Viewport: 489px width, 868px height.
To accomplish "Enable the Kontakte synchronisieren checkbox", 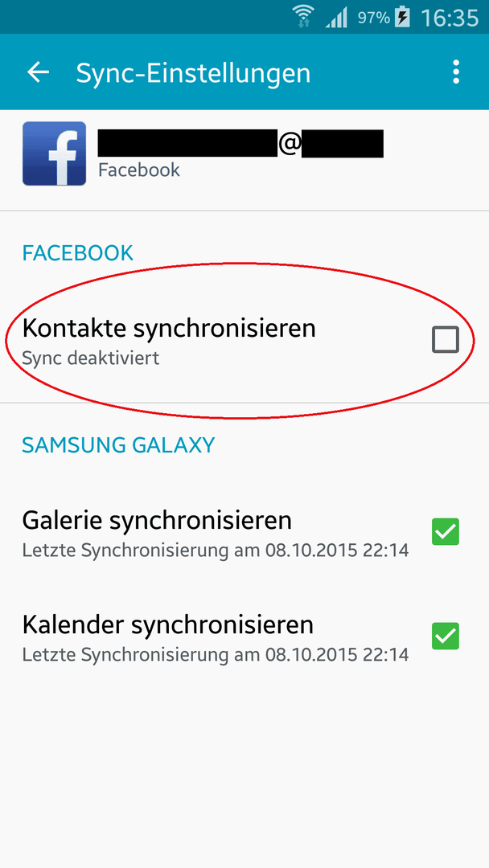I will (446, 339).
